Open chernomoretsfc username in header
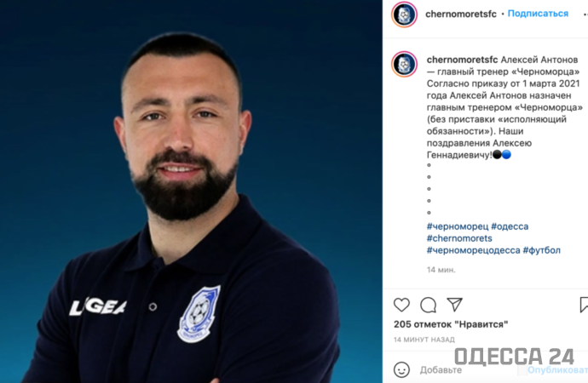 point(460,14)
